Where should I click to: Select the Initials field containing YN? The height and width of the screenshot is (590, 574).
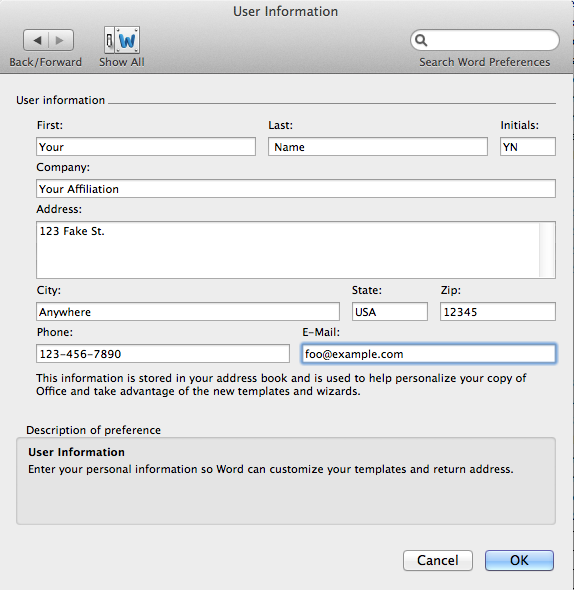(x=528, y=147)
